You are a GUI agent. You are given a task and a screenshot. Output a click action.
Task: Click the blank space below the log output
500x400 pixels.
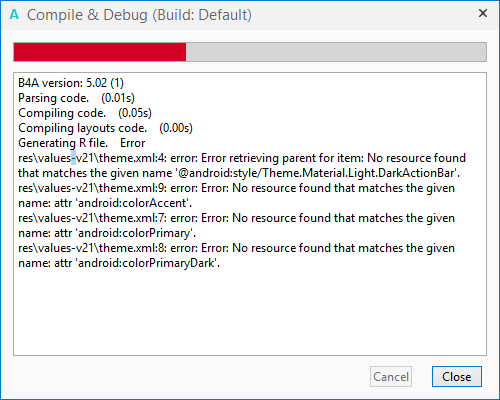pyautogui.click(x=250, y=312)
